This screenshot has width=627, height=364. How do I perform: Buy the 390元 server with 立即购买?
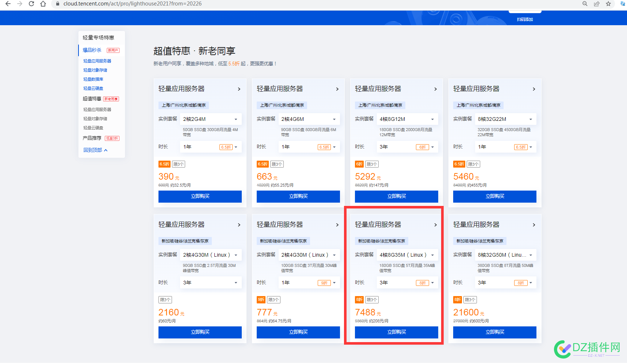tap(200, 196)
